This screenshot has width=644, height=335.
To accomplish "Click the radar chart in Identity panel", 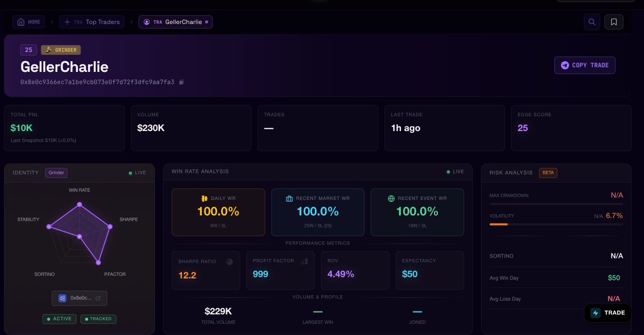I will coord(79,234).
